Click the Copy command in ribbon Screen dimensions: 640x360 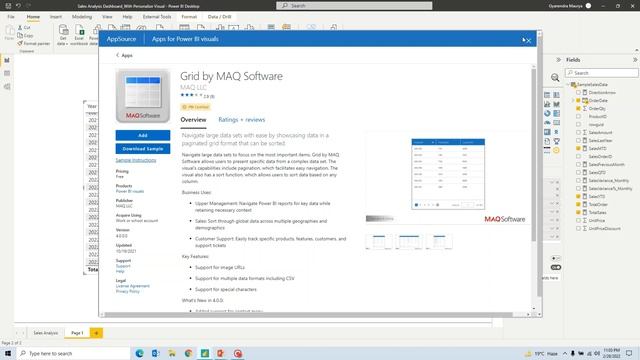pyautogui.click(x=25, y=36)
